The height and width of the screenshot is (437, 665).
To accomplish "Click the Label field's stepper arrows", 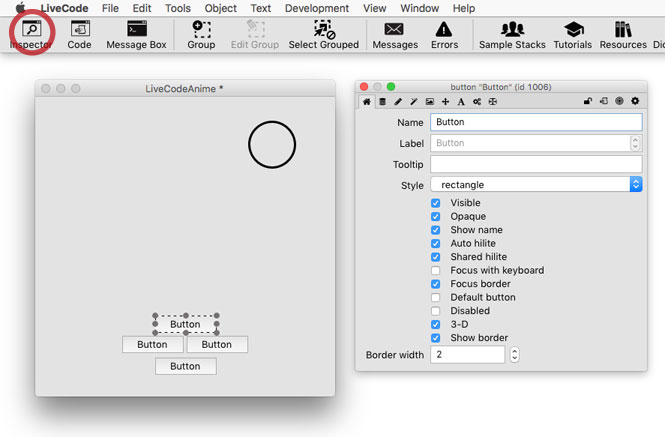I will tap(635, 143).
